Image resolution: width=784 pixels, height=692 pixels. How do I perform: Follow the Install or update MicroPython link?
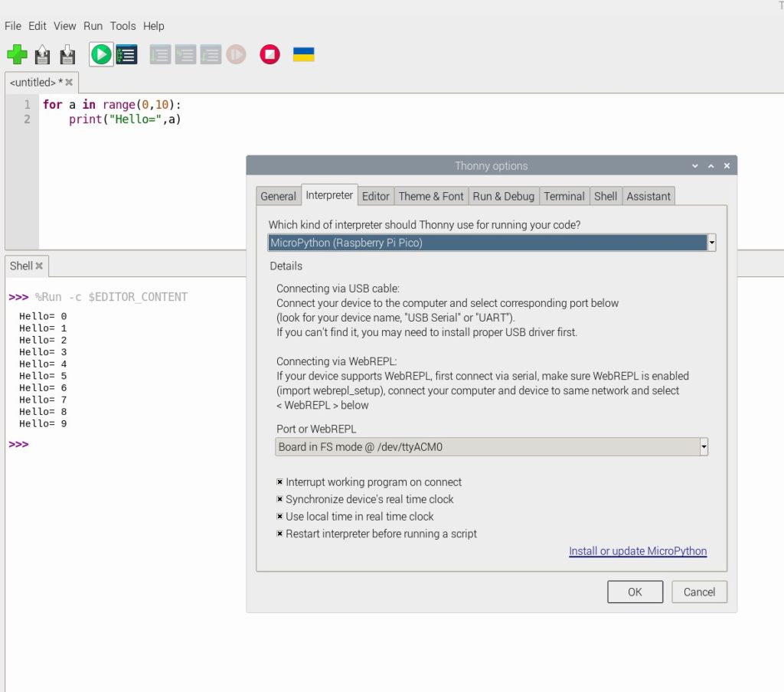[x=637, y=551]
